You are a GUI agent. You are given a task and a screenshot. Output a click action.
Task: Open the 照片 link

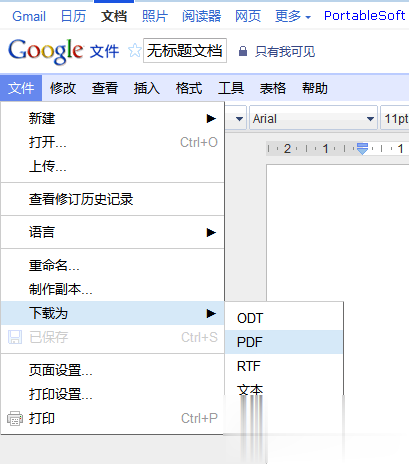tap(155, 16)
